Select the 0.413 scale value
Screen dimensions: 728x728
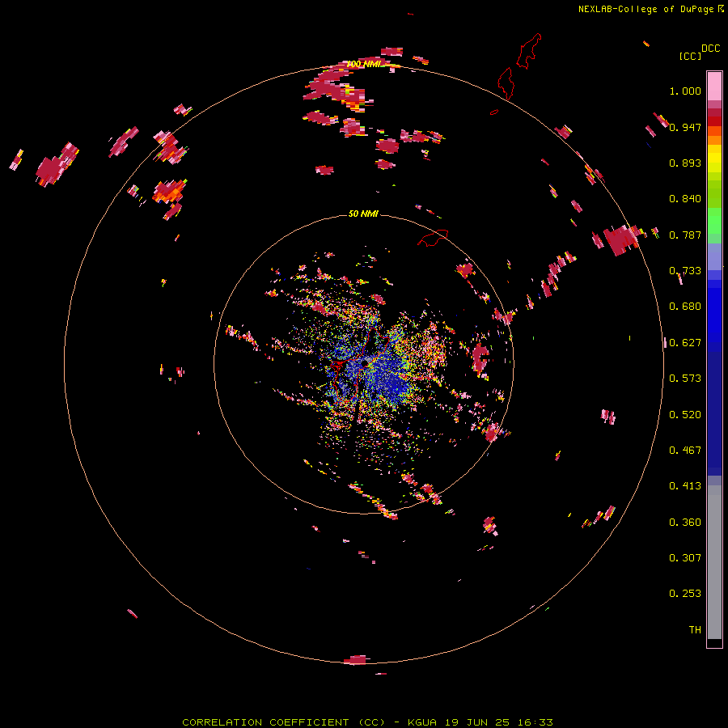[x=685, y=486]
